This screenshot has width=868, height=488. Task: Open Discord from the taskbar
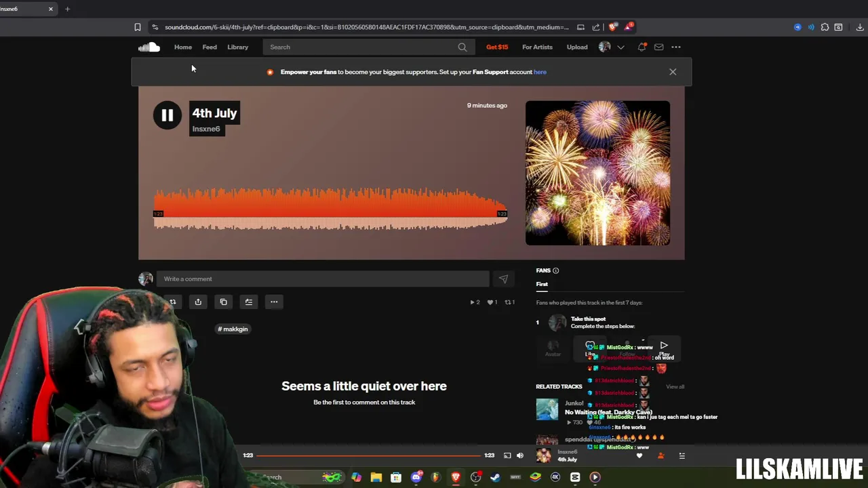[x=416, y=477]
